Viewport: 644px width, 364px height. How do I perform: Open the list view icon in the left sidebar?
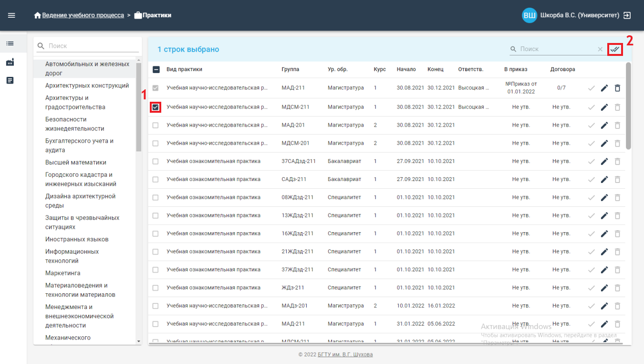(x=10, y=43)
